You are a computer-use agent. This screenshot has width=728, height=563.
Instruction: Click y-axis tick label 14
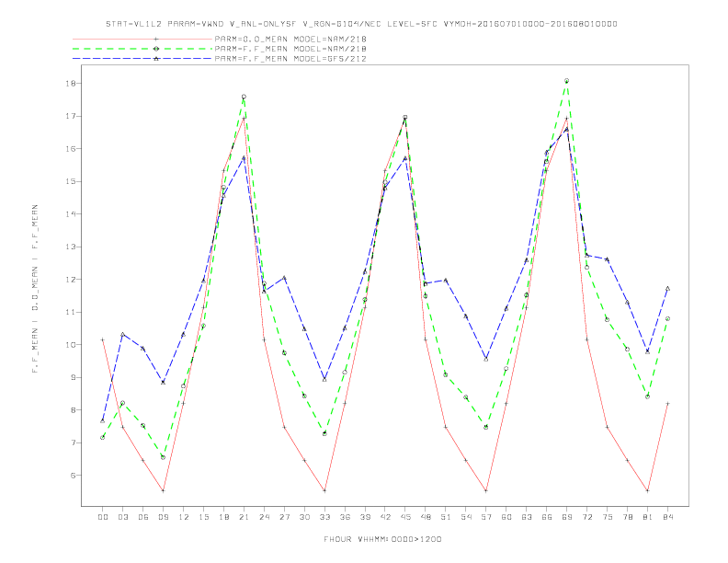(x=71, y=214)
